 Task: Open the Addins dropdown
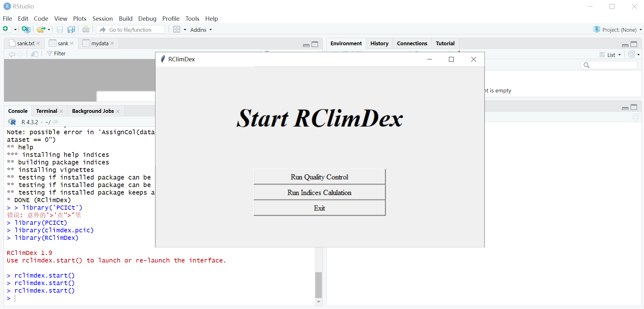click(x=201, y=30)
